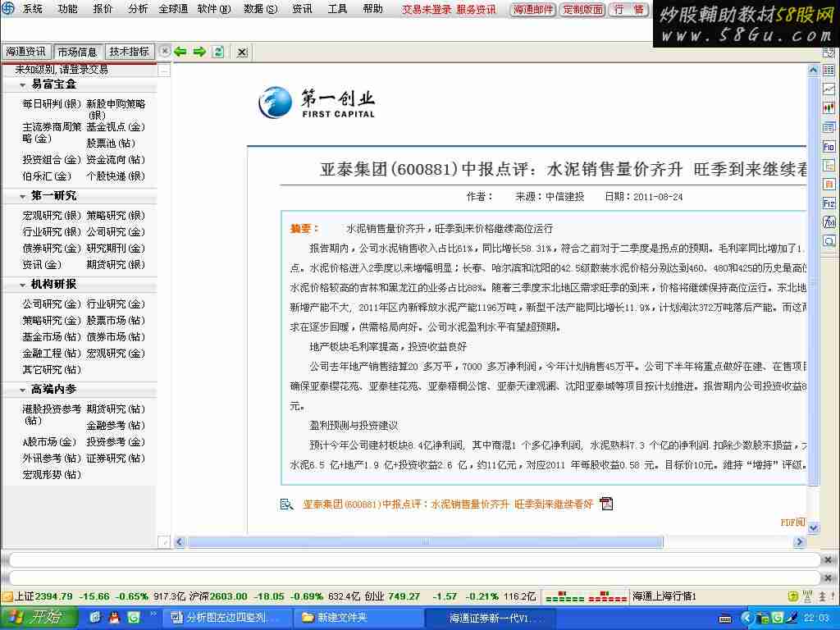Open the application logo menu icon

point(8,8)
